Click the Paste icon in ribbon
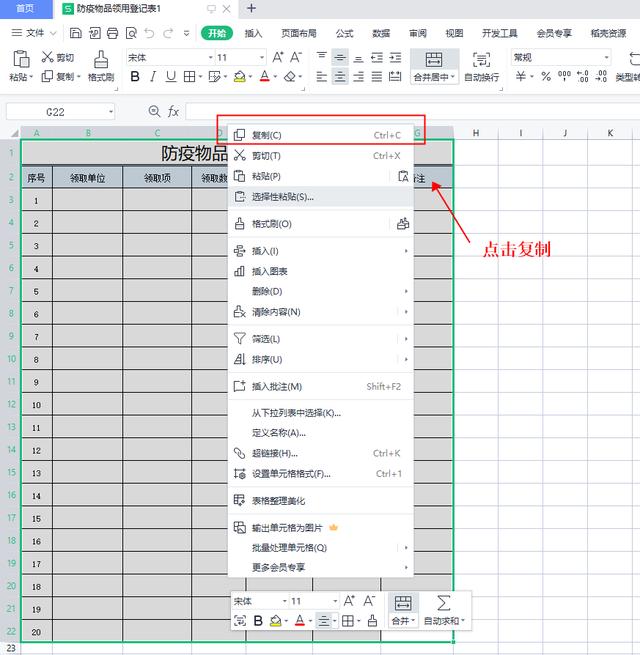 click(21, 59)
